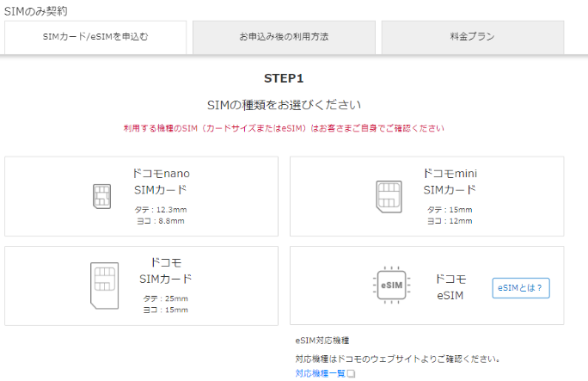Click the nano SIM card icon

pyautogui.click(x=102, y=196)
